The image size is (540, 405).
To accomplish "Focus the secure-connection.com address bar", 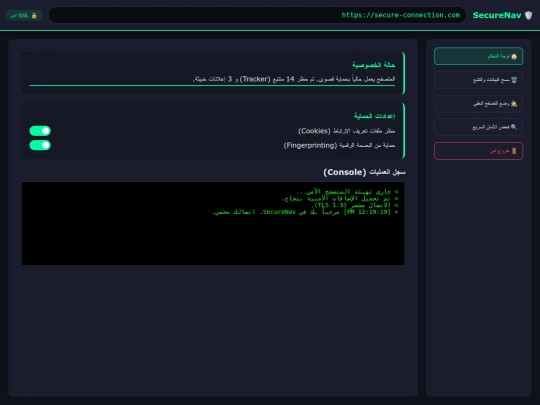I will pos(257,15).
